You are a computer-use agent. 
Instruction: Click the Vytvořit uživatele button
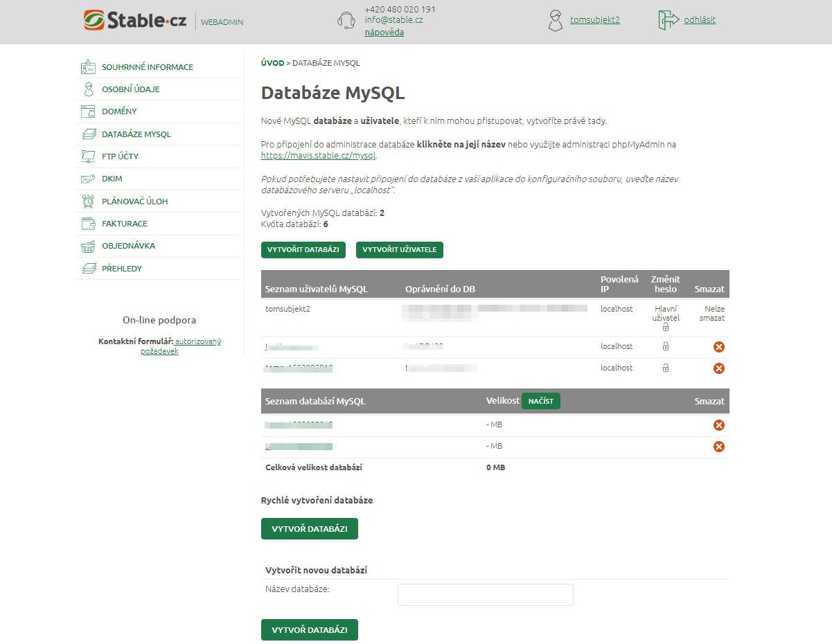(400, 250)
